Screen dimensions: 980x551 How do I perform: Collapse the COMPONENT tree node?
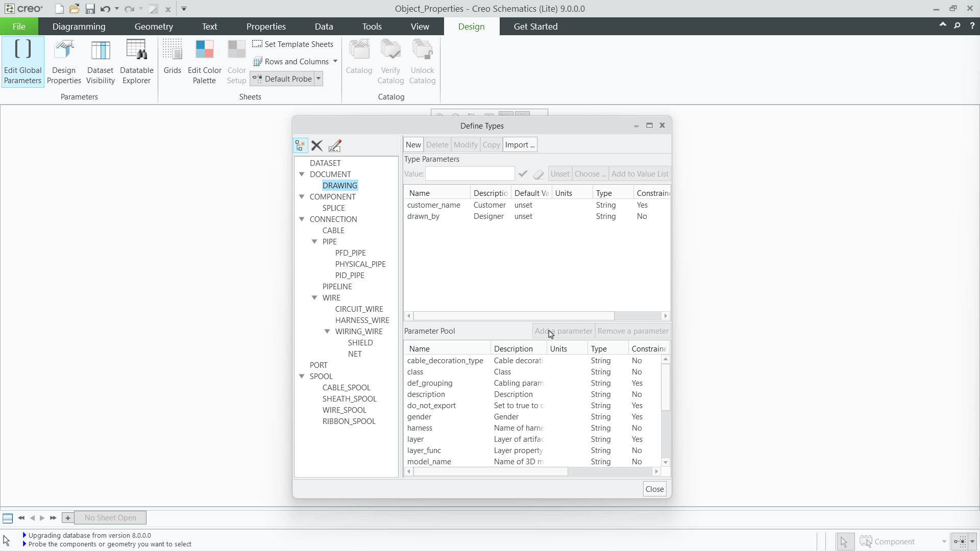click(x=302, y=196)
